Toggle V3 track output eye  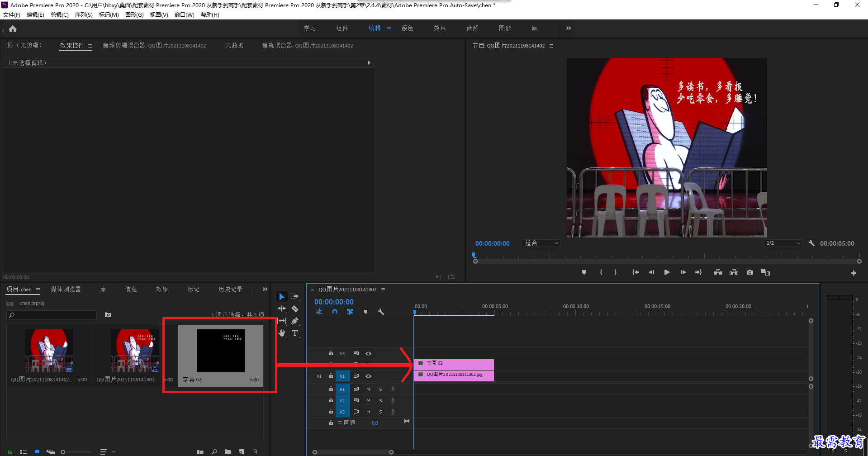coord(368,353)
